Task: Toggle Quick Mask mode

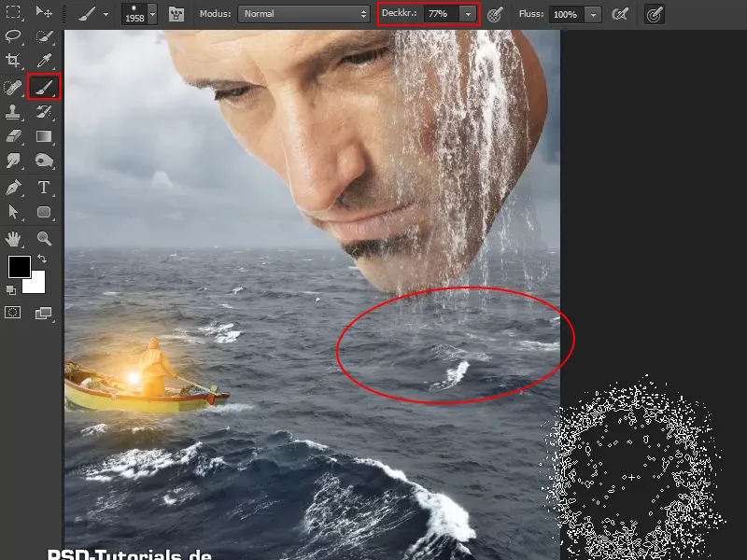Action: tap(13, 313)
